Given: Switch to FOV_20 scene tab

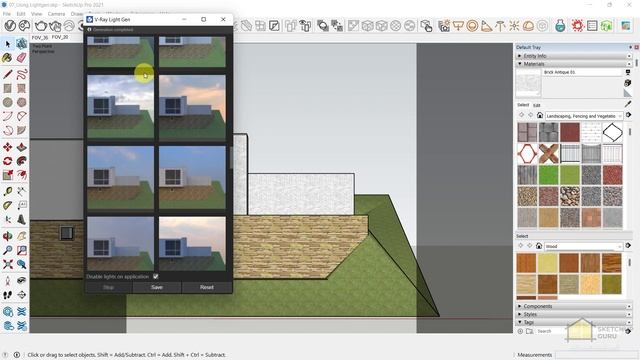Looking at the screenshot, I should pos(60,37).
